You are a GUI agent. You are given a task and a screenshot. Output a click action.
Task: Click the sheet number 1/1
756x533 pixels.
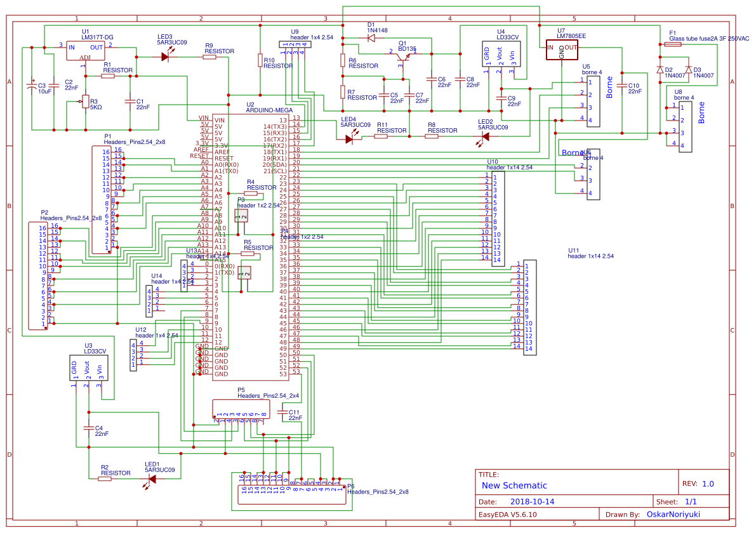[x=691, y=502]
